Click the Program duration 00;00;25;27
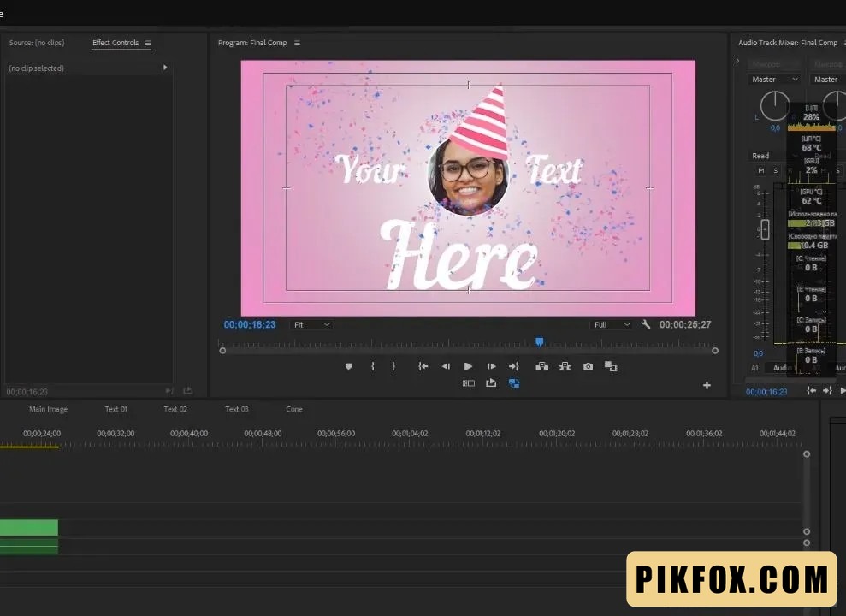The image size is (846, 616). coord(685,325)
